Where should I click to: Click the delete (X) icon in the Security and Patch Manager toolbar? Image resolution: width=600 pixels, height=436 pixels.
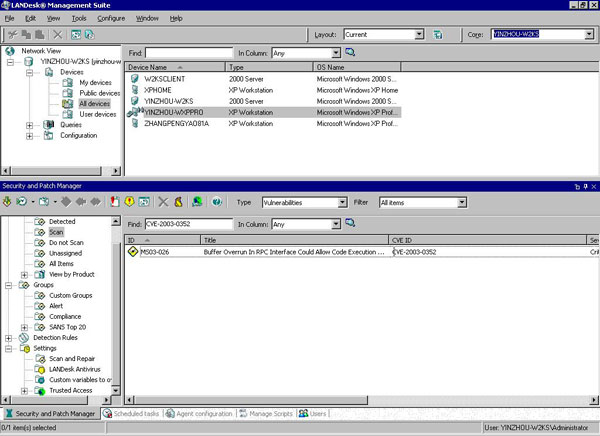tap(163, 201)
